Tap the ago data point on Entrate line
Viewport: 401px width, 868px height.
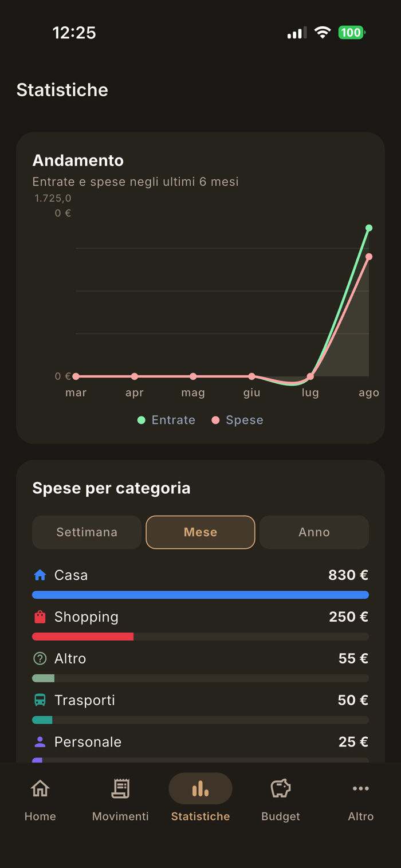[x=369, y=228]
